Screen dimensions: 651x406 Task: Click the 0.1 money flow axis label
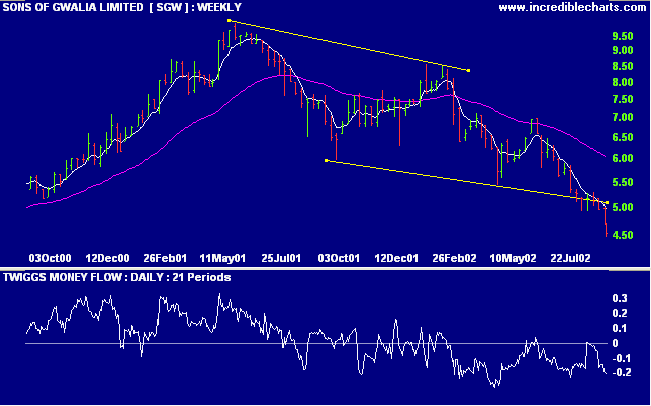(x=619, y=328)
